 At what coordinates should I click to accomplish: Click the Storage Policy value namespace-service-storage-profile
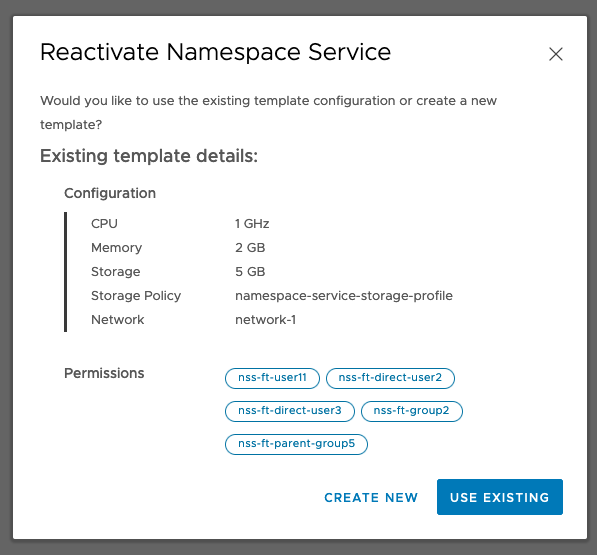pyautogui.click(x=344, y=296)
